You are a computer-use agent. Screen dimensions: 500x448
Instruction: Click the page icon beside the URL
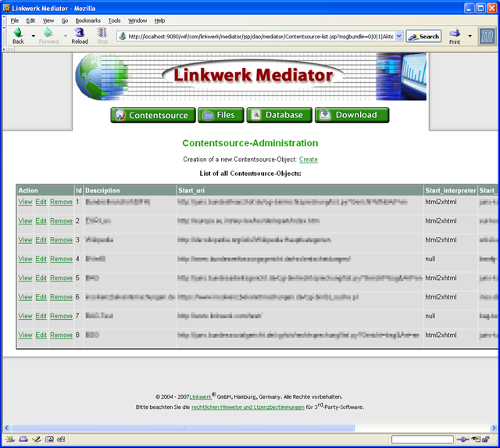click(123, 37)
